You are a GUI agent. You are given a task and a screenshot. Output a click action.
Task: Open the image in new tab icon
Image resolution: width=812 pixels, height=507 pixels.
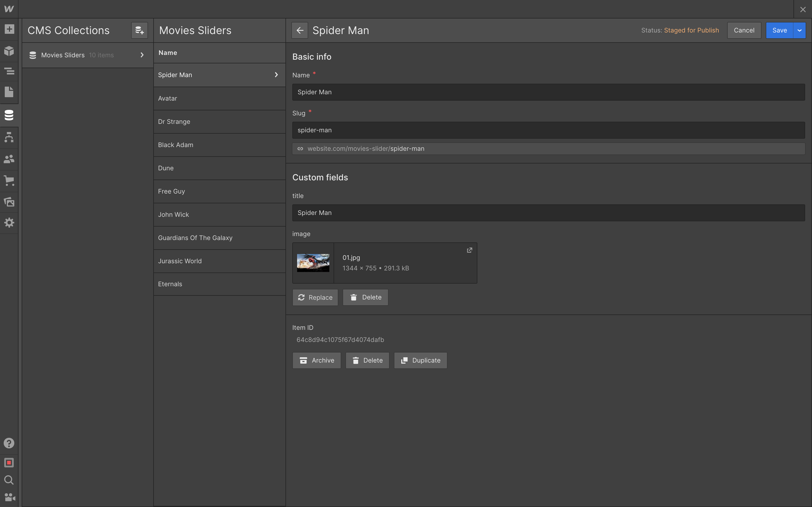(469, 250)
